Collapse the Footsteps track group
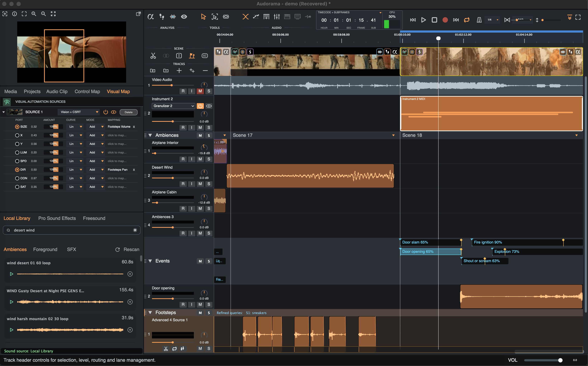This screenshot has width=588, height=366. [150, 312]
